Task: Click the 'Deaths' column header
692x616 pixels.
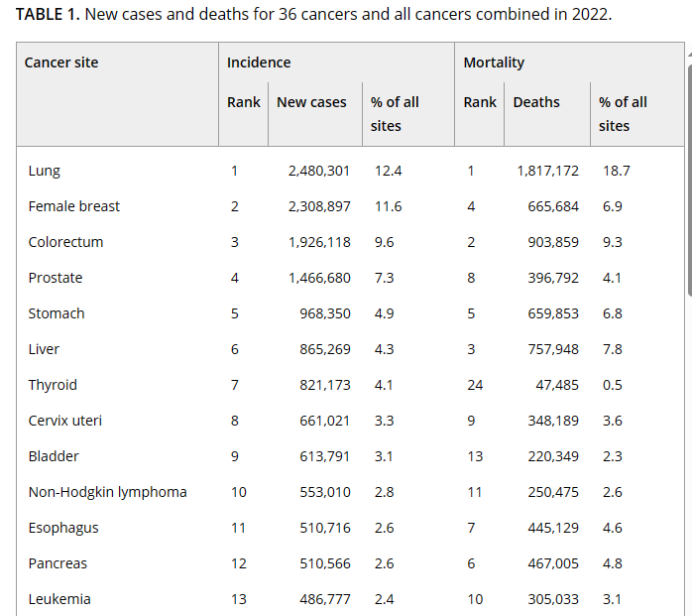Action: pyautogui.click(x=536, y=102)
